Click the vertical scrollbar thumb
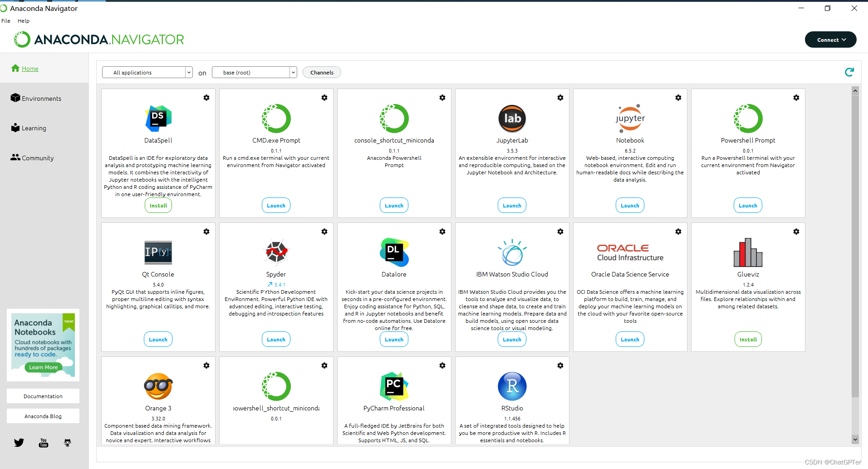The image size is (868, 469). click(855, 246)
